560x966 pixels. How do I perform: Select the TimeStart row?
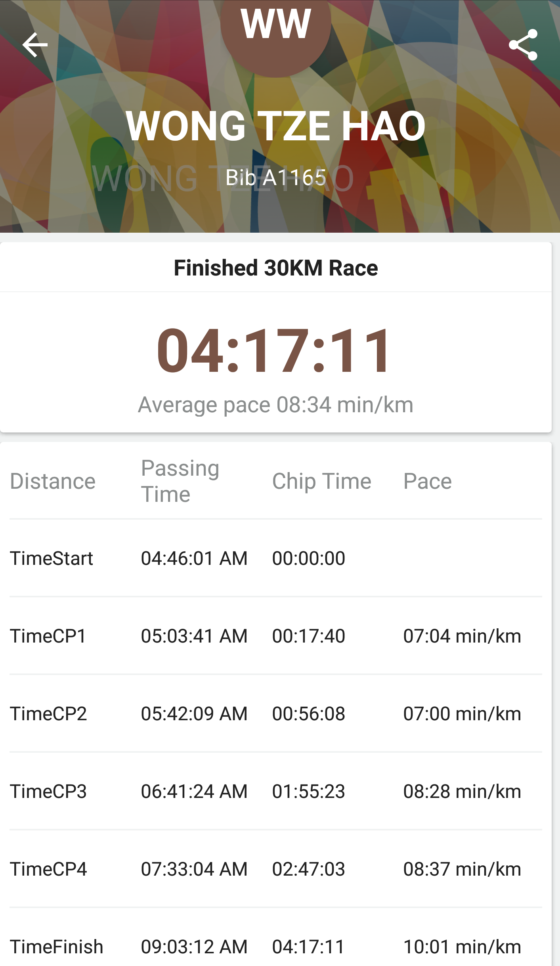coord(276,558)
